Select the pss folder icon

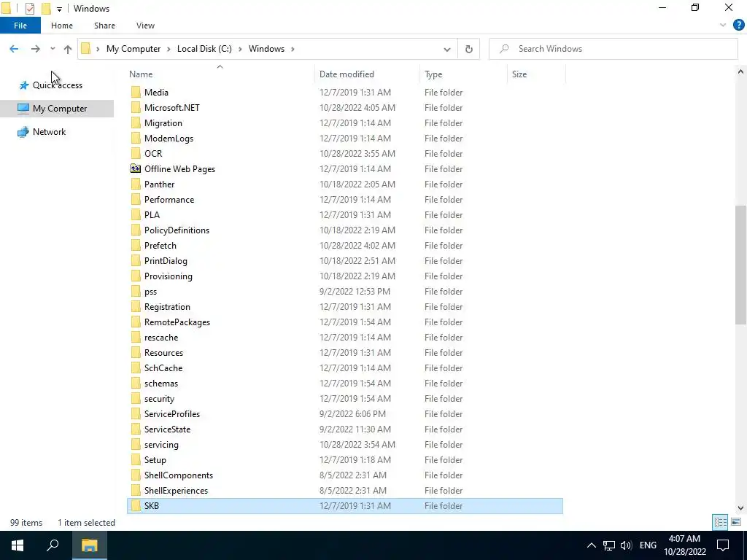136,292
